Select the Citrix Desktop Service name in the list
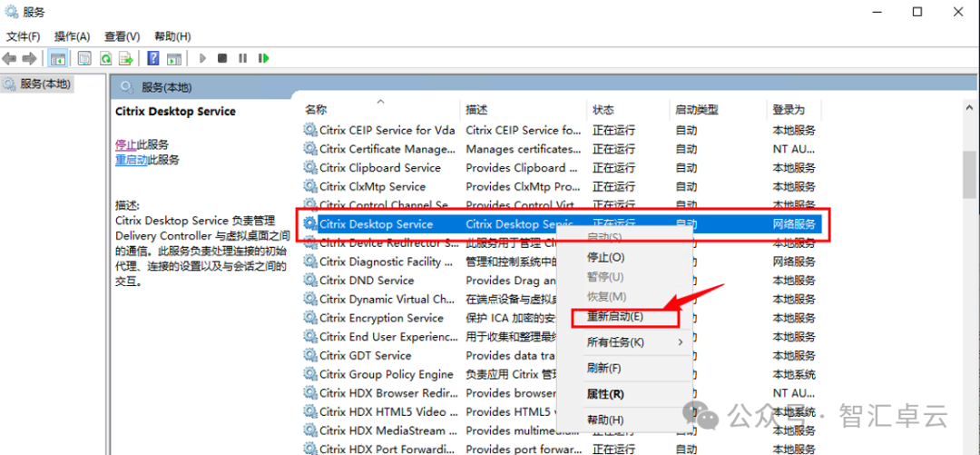This screenshot has height=455, width=980. point(376,224)
